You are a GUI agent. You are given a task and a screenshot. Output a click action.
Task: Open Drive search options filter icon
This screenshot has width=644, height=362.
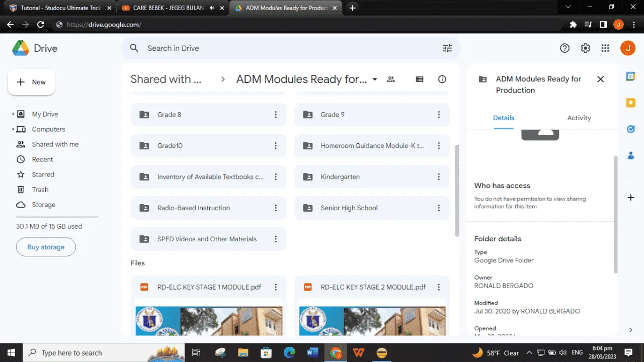click(x=447, y=48)
